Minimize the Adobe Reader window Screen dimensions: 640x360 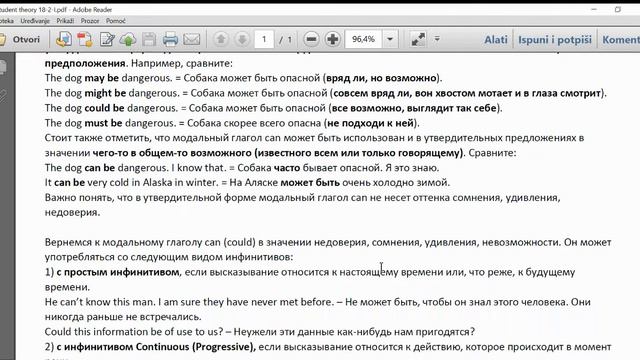tap(594, 9)
